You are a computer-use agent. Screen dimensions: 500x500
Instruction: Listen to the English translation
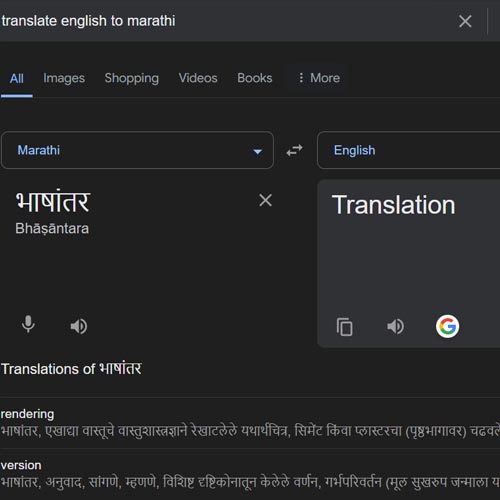pos(395,326)
